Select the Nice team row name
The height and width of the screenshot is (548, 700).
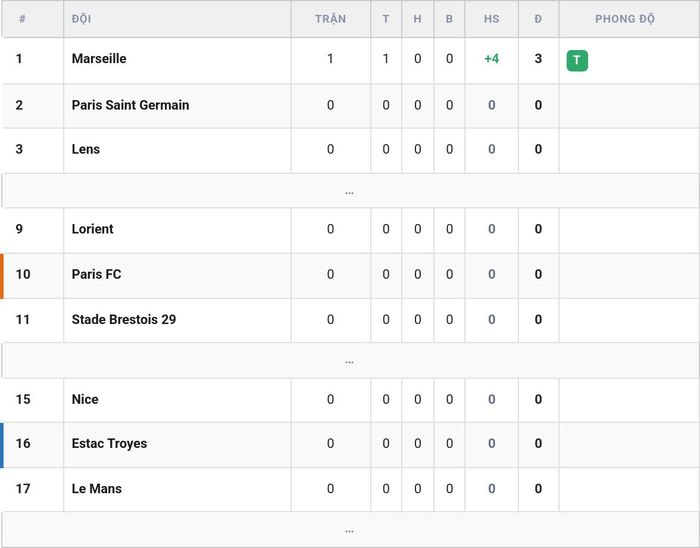tap(85, 399)
